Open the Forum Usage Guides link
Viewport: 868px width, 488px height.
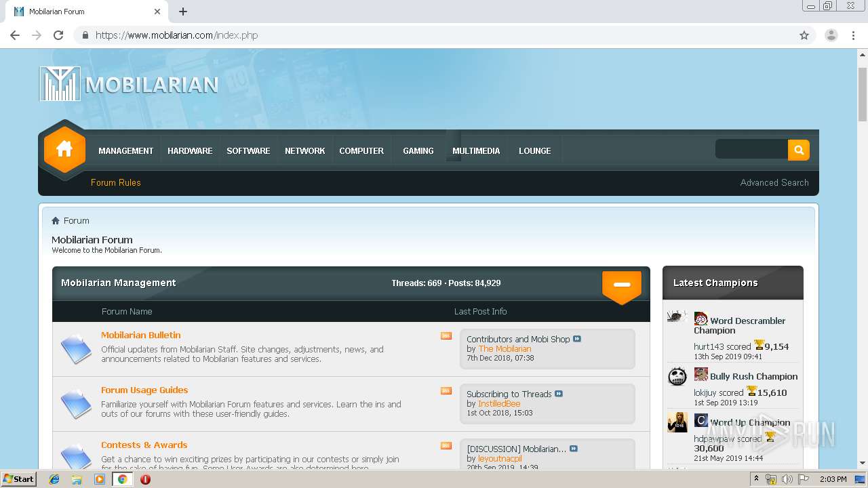(144, 390)
